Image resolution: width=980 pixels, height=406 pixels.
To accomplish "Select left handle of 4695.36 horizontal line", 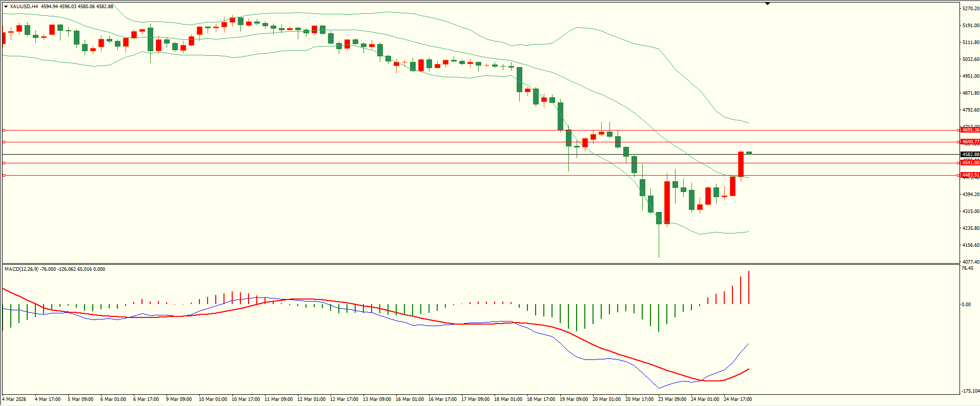I will coord(4,130).
